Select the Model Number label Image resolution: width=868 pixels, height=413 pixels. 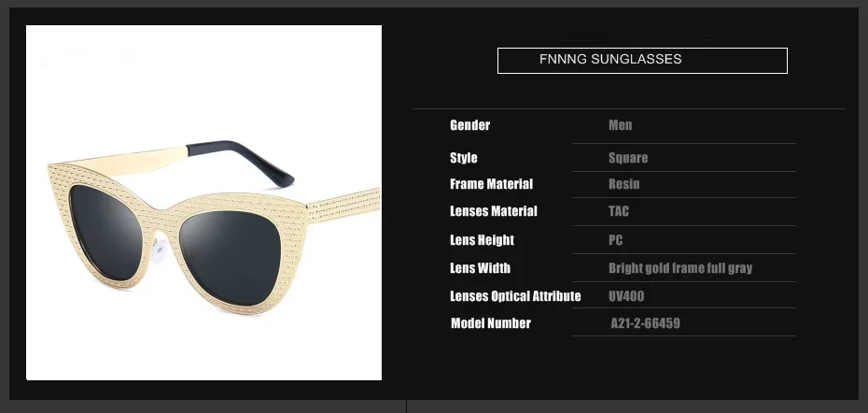pyautogui.click(x=491, y=323)
